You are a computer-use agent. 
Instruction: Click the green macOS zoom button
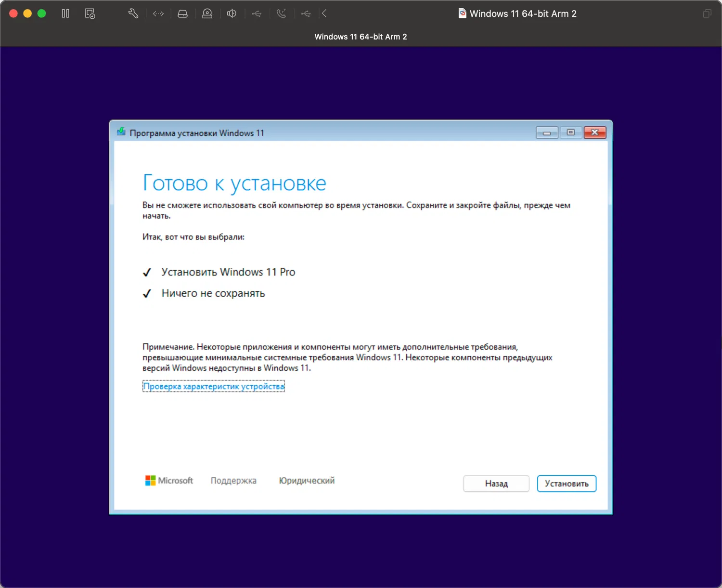(42, 13)
